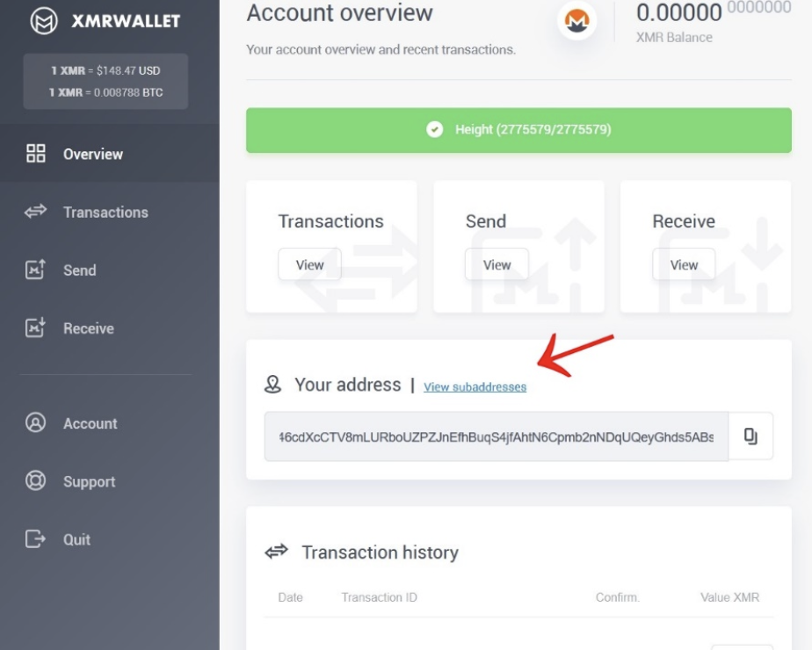Select the Overview grid icon in sidebar

click(36, 153)
